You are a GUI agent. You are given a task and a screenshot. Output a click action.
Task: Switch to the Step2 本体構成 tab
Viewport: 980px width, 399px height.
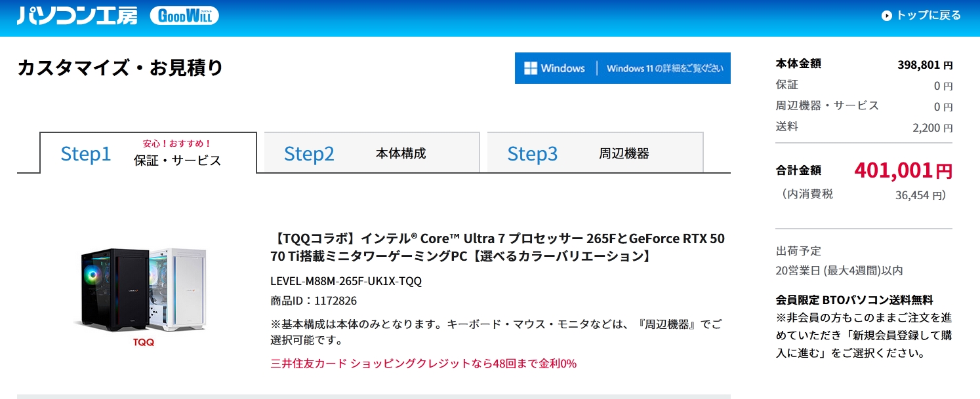pyautogui.click(x=371, y=153)
